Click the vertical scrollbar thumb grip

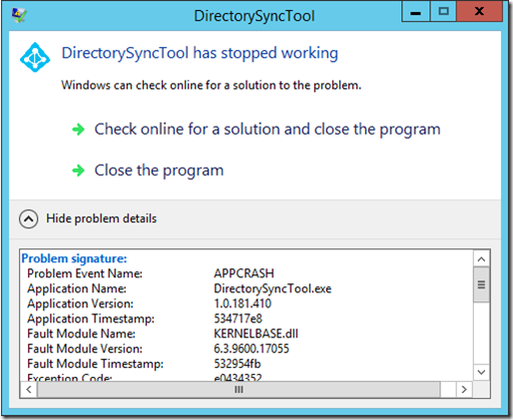pyautogui.click(x=481, y=284)
